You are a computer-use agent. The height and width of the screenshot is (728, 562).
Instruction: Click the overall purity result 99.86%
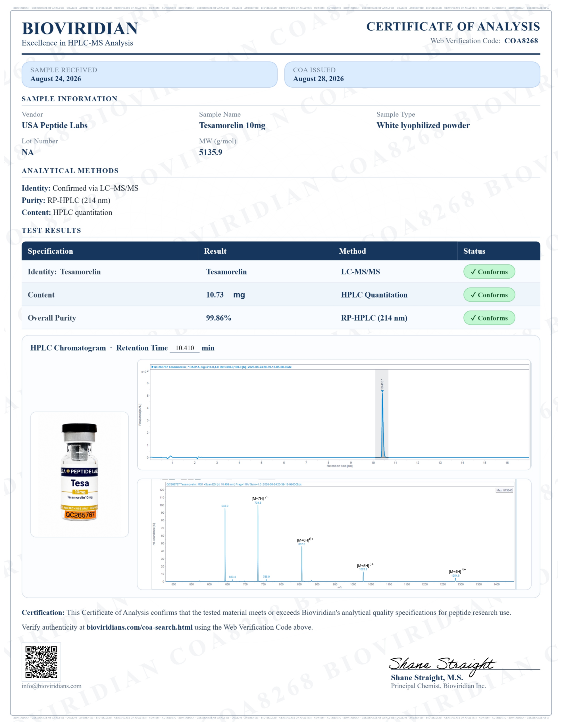(x=218, y=318)
